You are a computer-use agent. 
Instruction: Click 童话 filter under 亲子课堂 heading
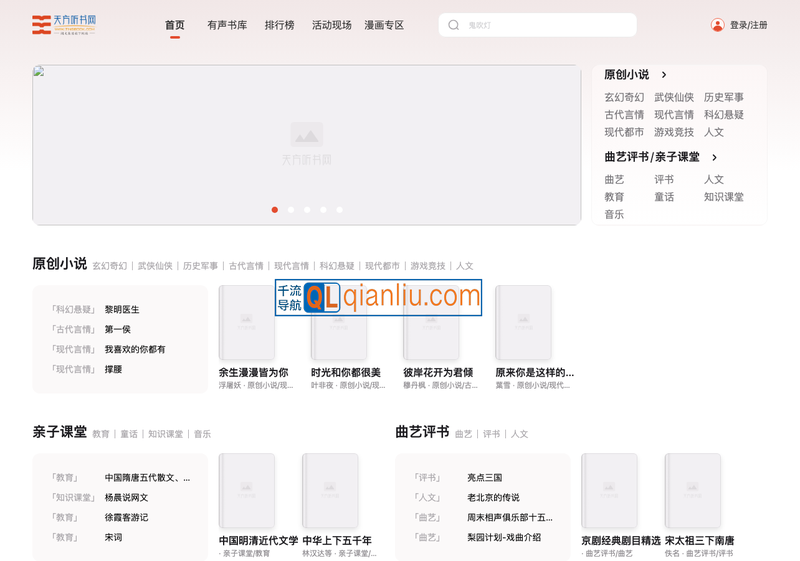(129, 434)
